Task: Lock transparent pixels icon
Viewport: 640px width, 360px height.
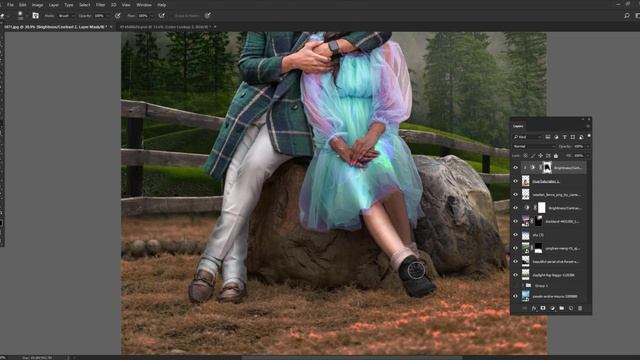Action: (x=526, y=156)
